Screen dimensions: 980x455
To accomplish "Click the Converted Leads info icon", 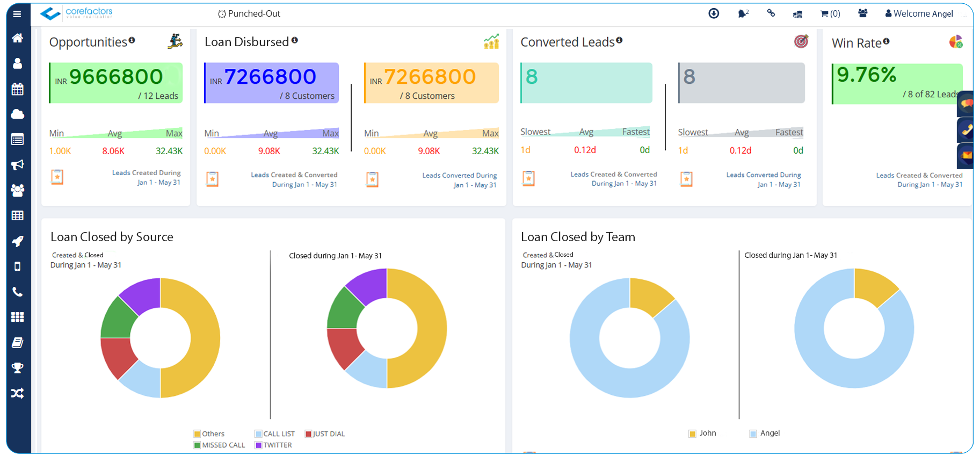I will click(x=619, y=40).
